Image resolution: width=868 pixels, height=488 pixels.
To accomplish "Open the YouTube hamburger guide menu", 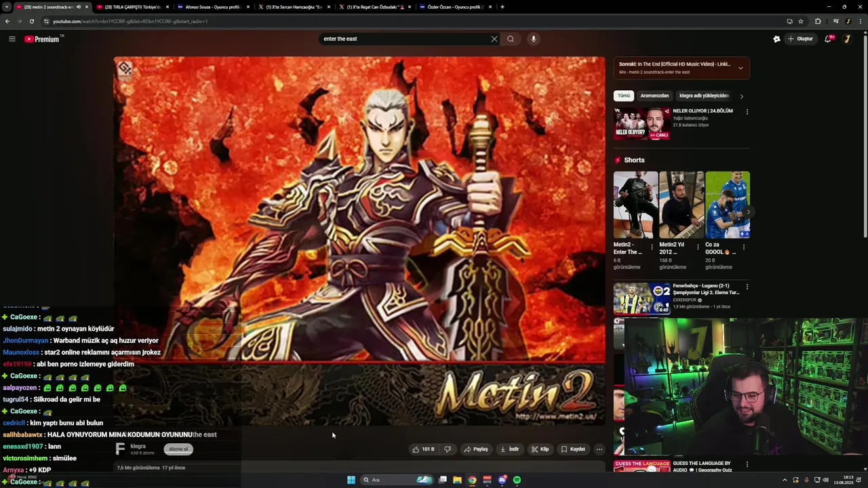I will tap(12, 39).
